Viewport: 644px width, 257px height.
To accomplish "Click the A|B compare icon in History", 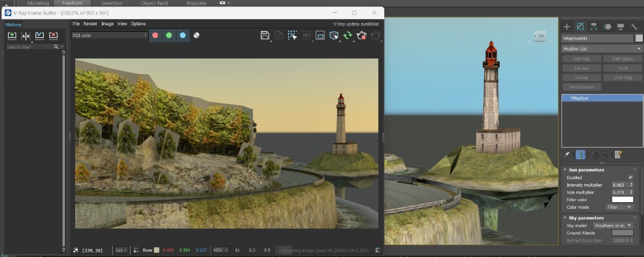I will (x=26, y=36).
